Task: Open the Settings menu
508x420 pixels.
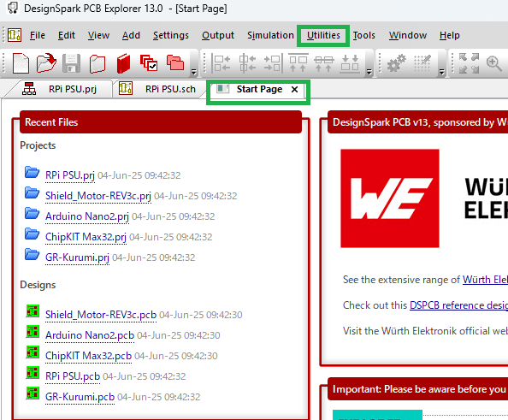Action: pyautogui.click(x=171, y=35)
